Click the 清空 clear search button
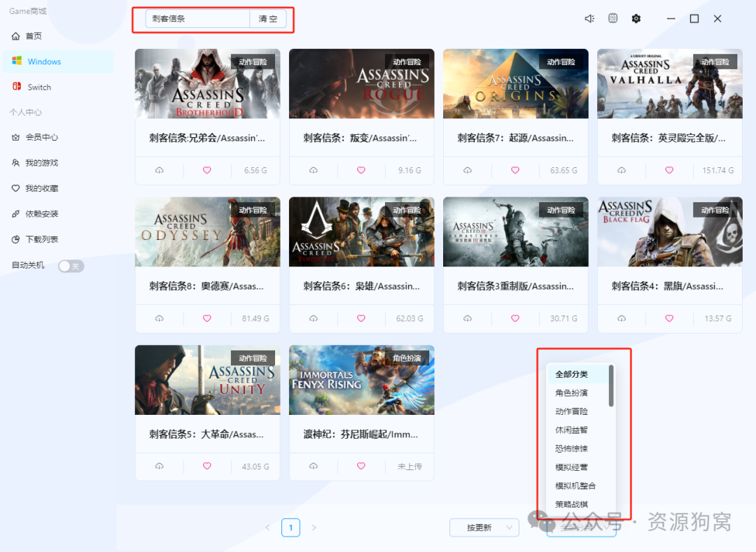Screen dimensions: 756x552 tap(268, 19)
